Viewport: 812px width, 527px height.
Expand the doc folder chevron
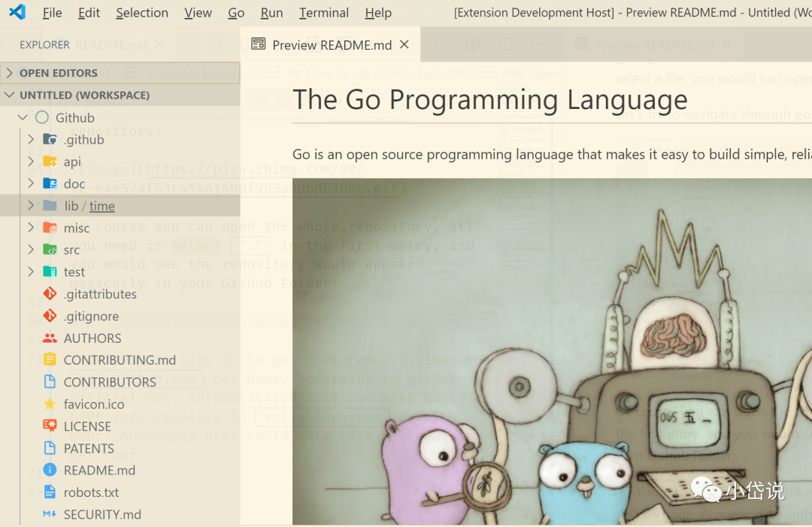coord(31,183)
